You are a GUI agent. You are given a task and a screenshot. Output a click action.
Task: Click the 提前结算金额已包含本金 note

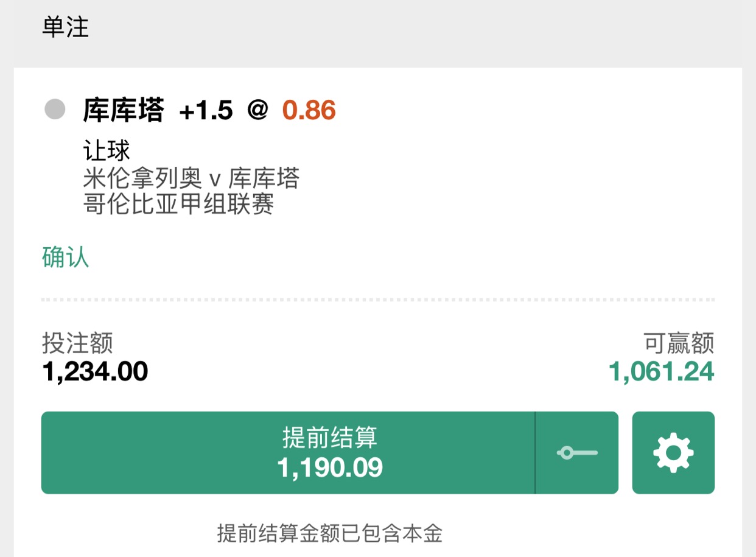[x=329, y=533]
